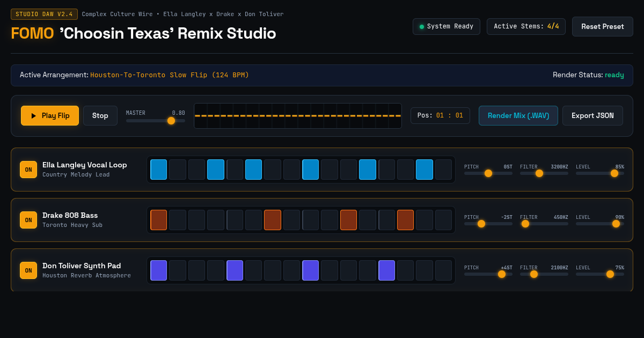Enable step 16 on Drake 808 Bass row
This screenshot has width=644, height=338.
[x=443, y=220]
